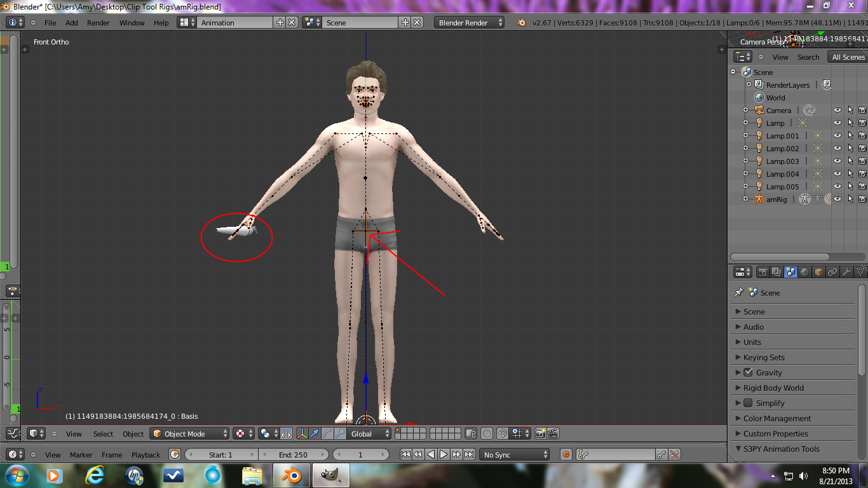Open the Constraints properties tab chain icon
This screenshot has height=488, width=868.
tap(832, 272)
